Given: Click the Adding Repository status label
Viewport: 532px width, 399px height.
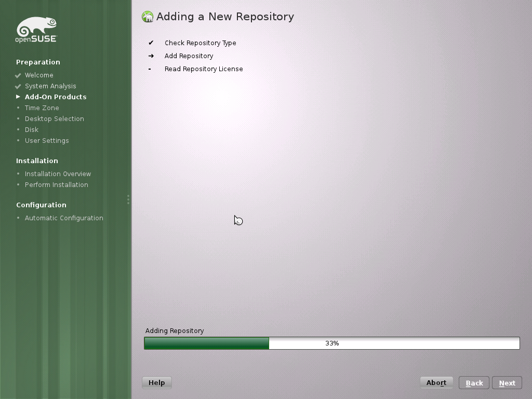Looking at the screenshot, I should [175, 331].
